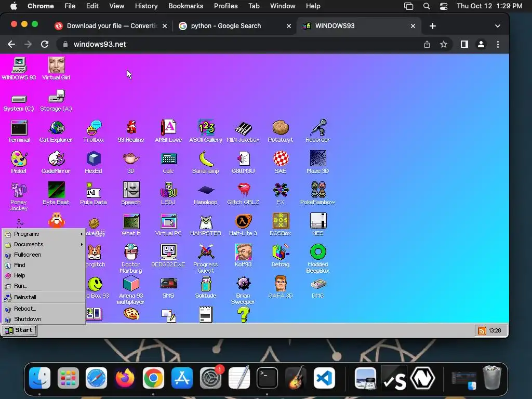Launch FX icon

tap(281, 194)
